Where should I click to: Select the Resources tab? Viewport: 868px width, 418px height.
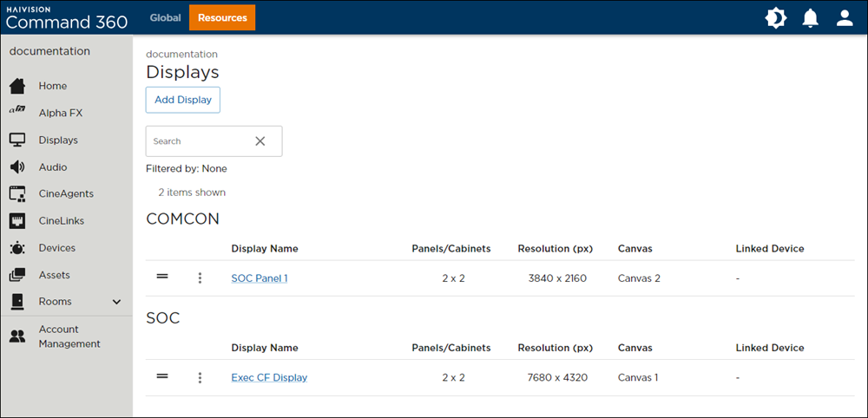(222, 17)
